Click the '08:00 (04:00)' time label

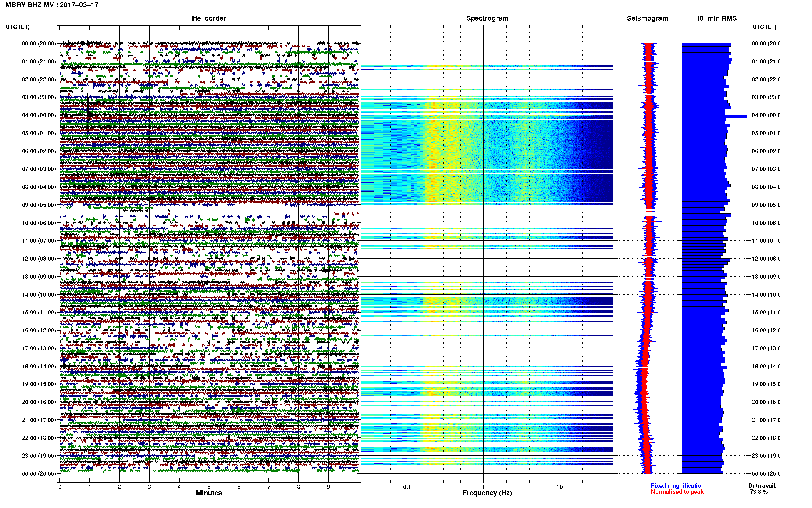coord(39,187)
